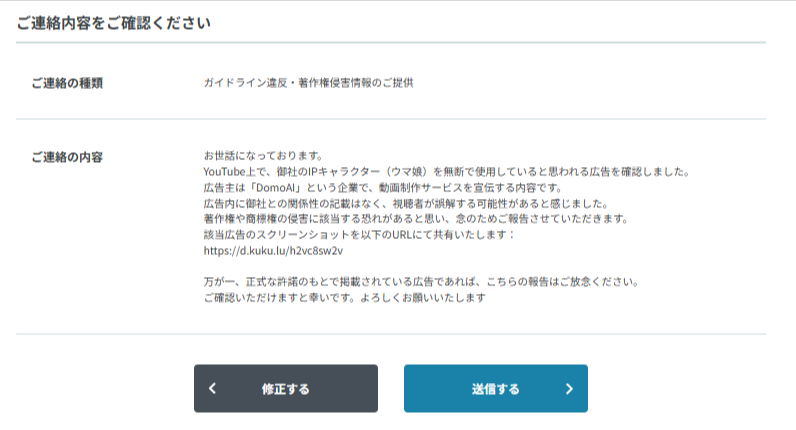Submit the form with 送信する

496,389
